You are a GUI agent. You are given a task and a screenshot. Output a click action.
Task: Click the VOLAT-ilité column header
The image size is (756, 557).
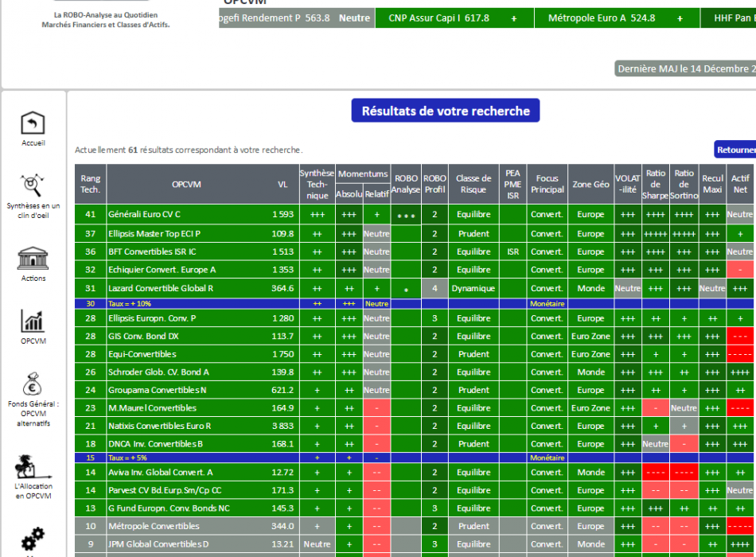(x=627, y=185)
